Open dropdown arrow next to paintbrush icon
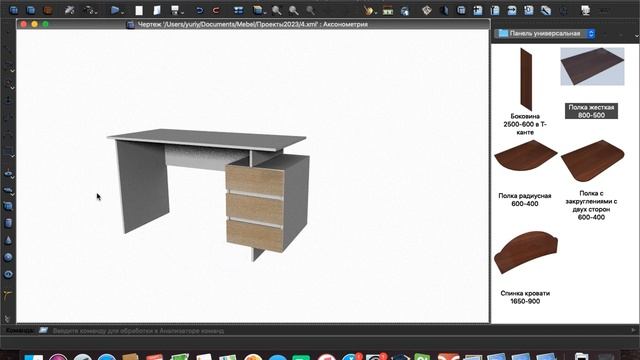 tap(375, 13)
